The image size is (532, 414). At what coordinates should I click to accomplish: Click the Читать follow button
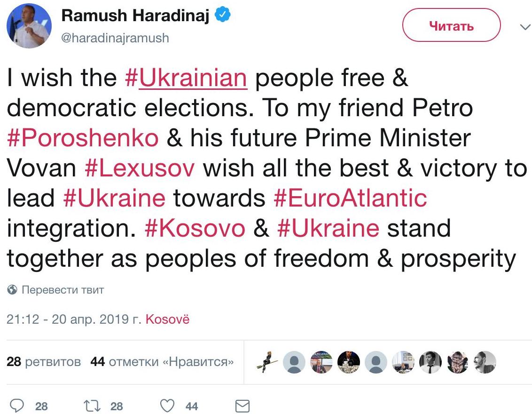451,25
